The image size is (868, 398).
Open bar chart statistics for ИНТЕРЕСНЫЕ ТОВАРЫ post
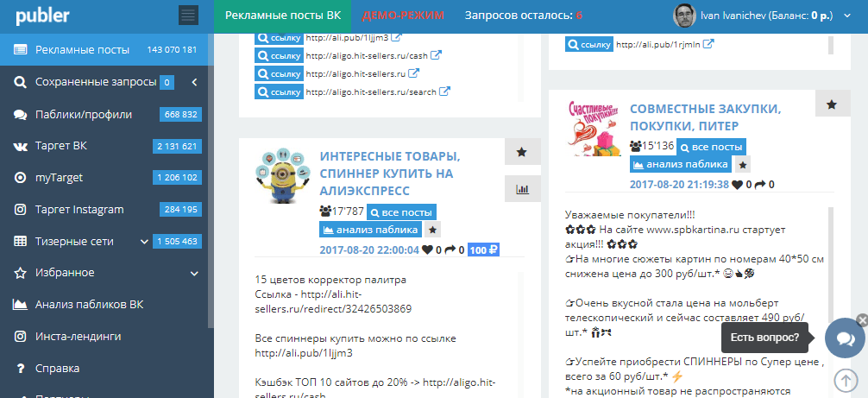pyautogui.click(x=522, y=189)
